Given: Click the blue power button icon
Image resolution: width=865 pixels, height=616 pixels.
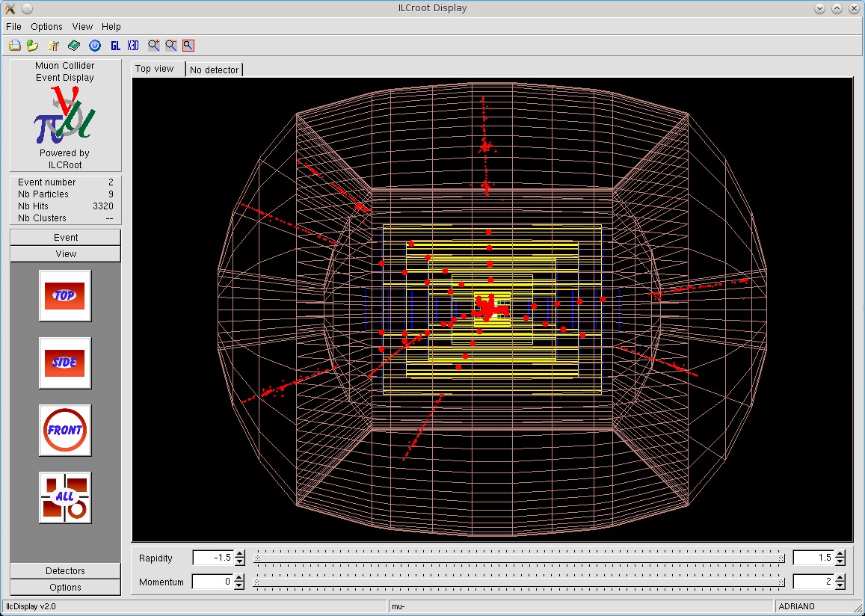Looking at the screenshot, I should pos(94,46).
